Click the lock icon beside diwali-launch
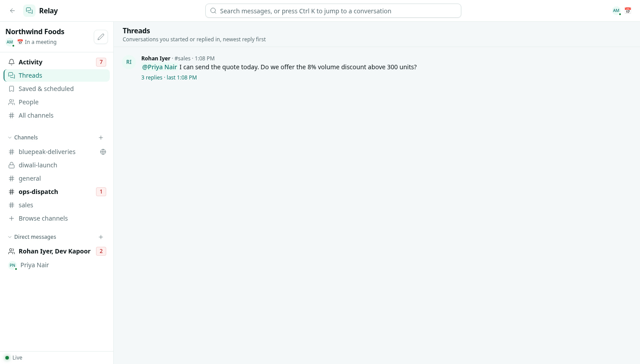This screenshot has height=364, width=640. point(12,165)
